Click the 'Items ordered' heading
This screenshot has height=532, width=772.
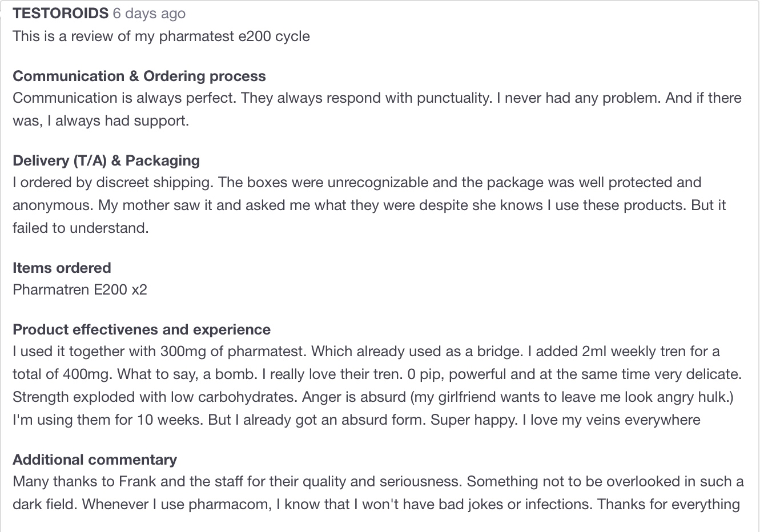pyautogui.click(x=62, y=268)
